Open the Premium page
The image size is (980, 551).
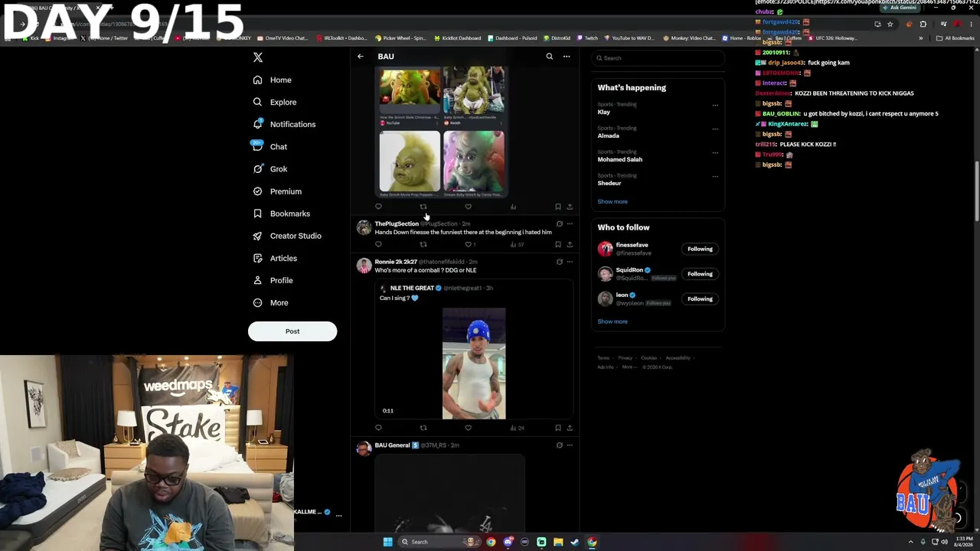pos(277,191)
